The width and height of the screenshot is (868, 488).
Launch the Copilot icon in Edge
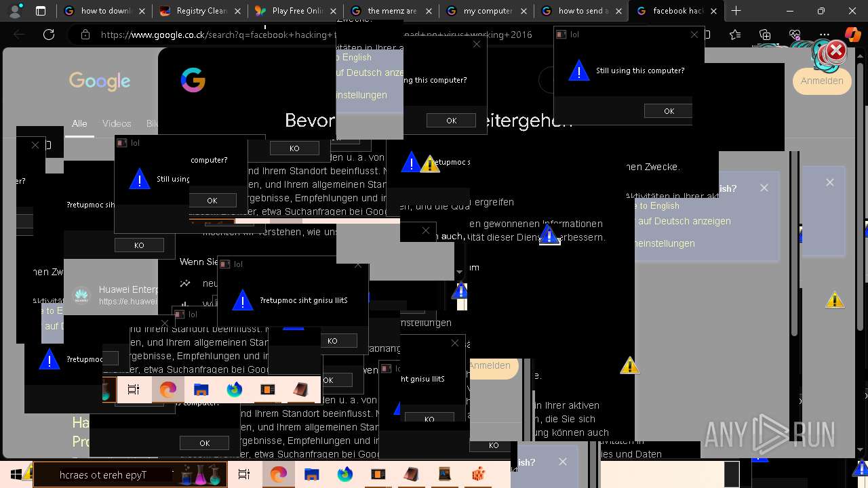tap(852, 35)
